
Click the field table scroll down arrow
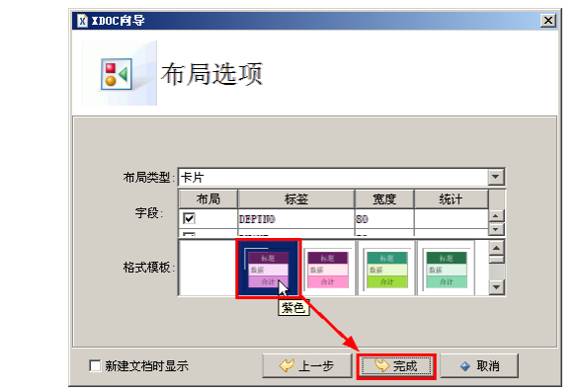coord(496,229)
